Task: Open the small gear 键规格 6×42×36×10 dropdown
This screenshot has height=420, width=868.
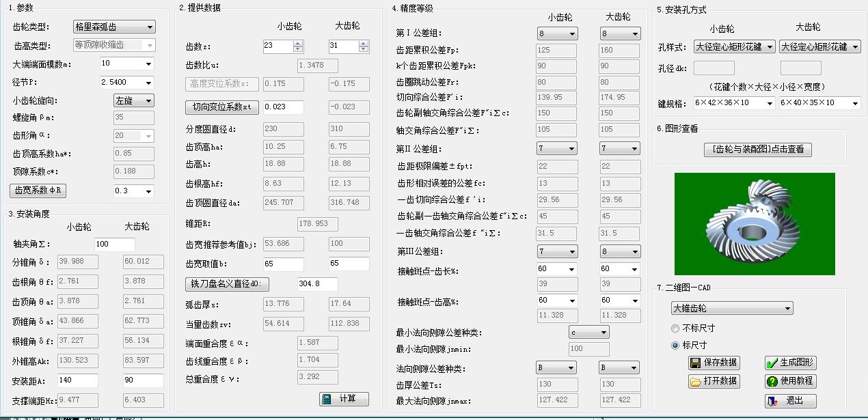Action: [x=735, y=103]
